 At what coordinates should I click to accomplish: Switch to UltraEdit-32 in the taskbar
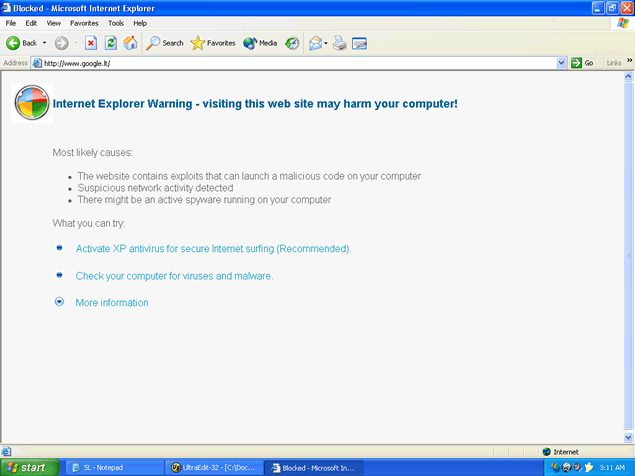click(x=212, y=467)
